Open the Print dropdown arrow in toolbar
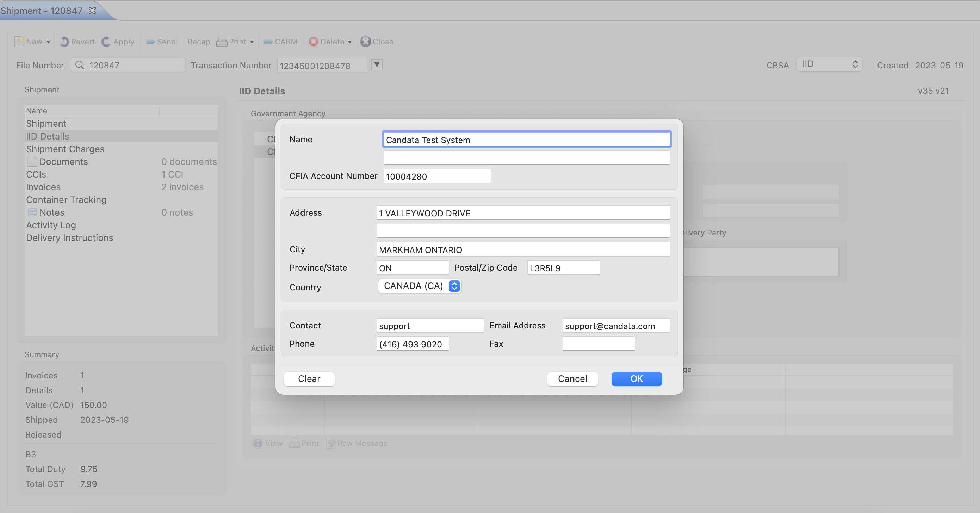980x513 pixels. click(252, 42)
